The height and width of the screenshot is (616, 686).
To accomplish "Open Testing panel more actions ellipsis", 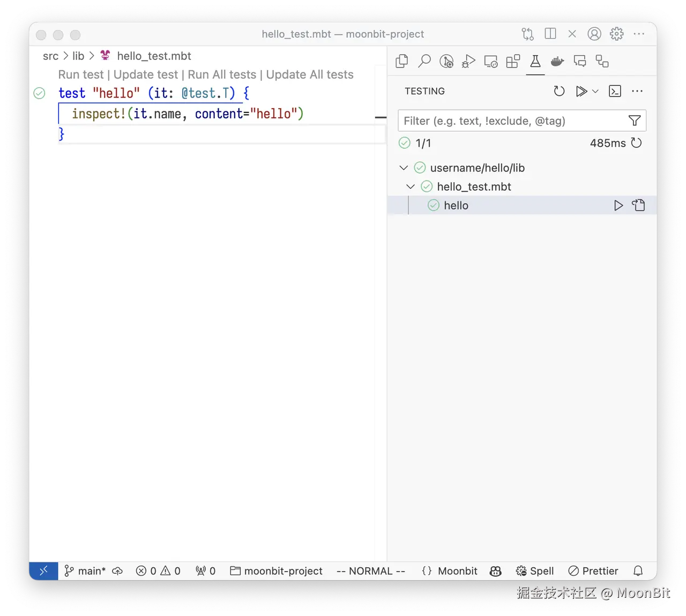I will pyautogui.click(x=637, y=91).
